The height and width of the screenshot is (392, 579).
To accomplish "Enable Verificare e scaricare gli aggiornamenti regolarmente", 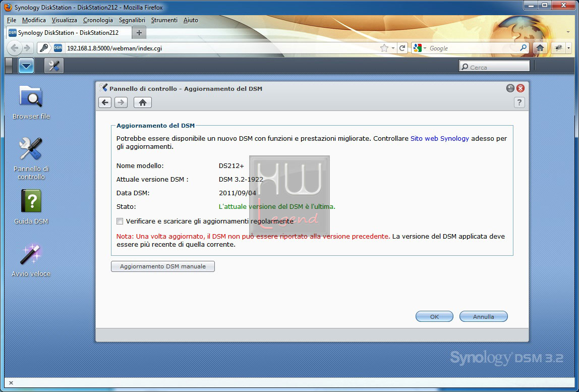I will 120,221.
